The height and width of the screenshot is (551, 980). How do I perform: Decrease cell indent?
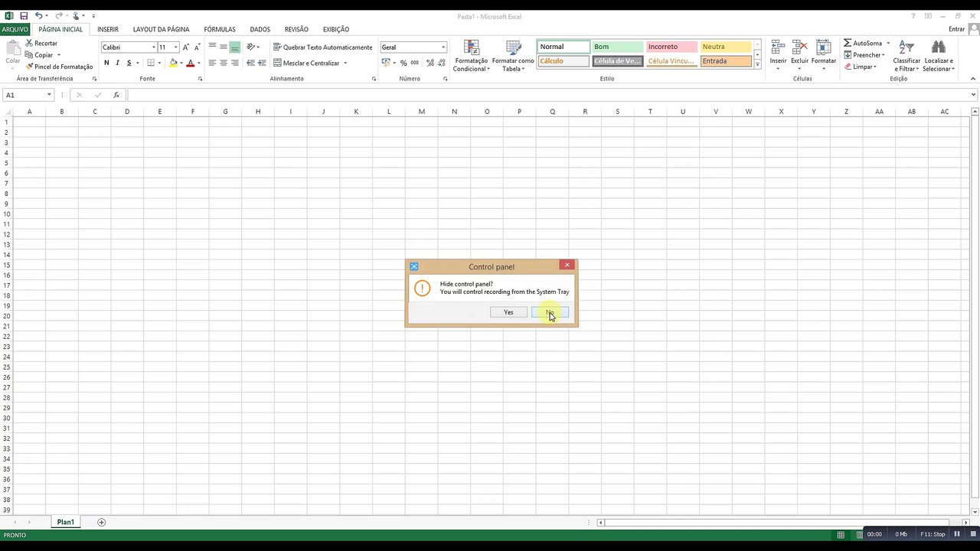(x=250, y=63)
